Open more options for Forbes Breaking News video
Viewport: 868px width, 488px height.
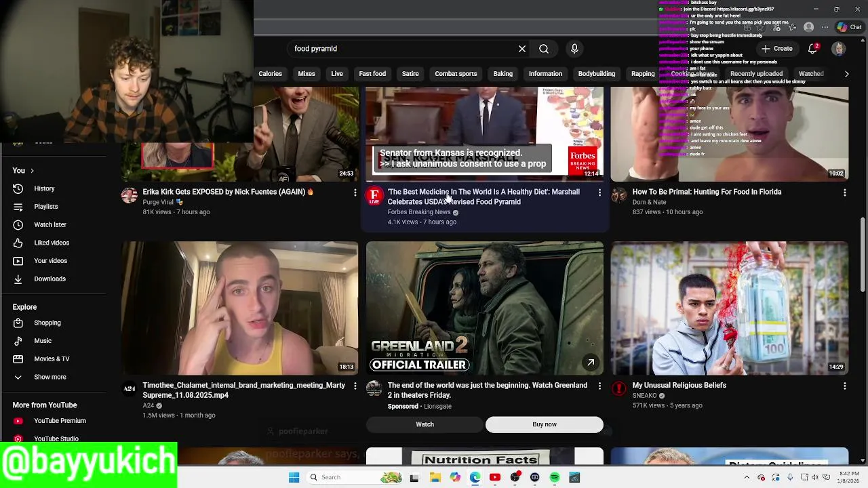pos(599,192)
